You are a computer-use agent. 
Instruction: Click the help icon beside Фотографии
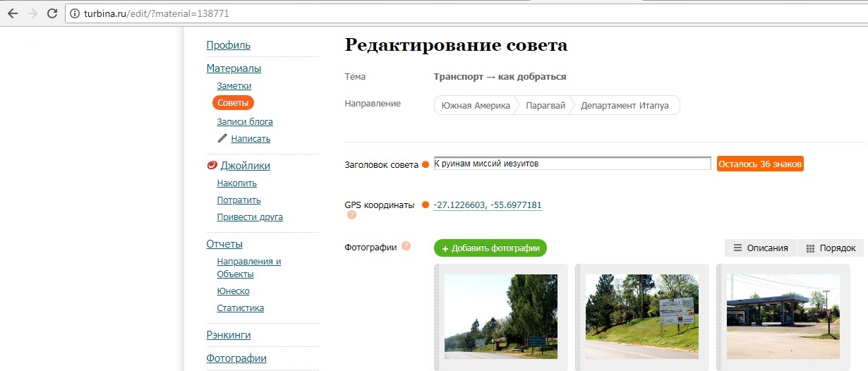click(x=406, y=246)
